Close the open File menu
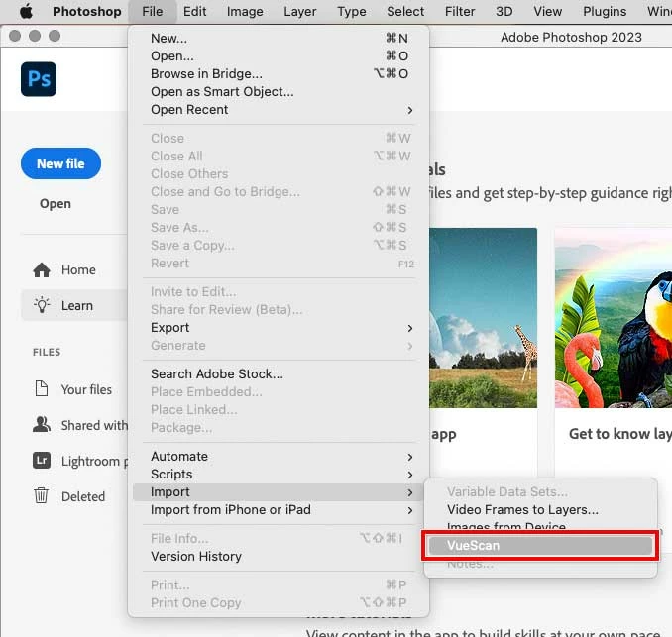Screen dimensions: 672x637 click(x=153, y=12)
